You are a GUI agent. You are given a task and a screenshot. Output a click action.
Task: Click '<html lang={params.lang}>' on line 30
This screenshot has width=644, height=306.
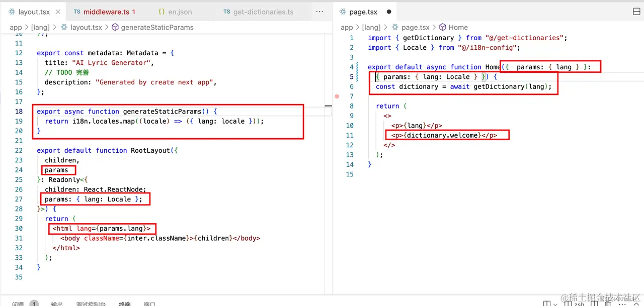click(x=102, y=229)
